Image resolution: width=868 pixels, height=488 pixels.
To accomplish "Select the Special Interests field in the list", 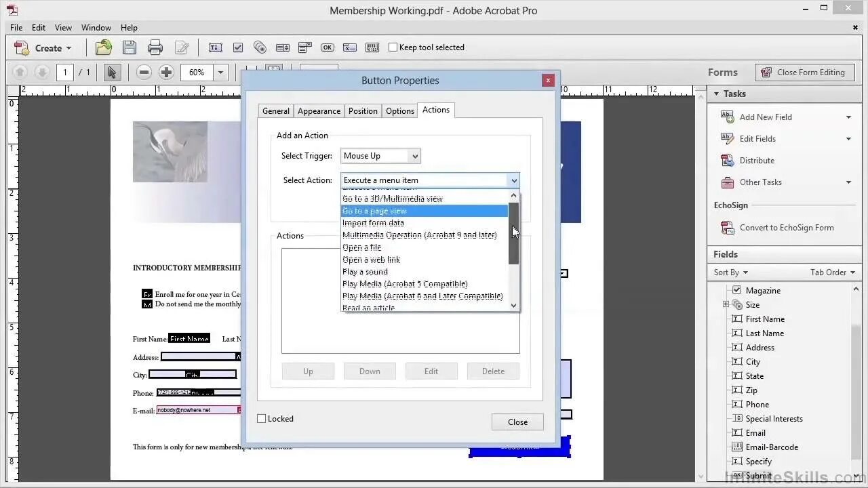I will pyautogui.click(x=774, y=419).
